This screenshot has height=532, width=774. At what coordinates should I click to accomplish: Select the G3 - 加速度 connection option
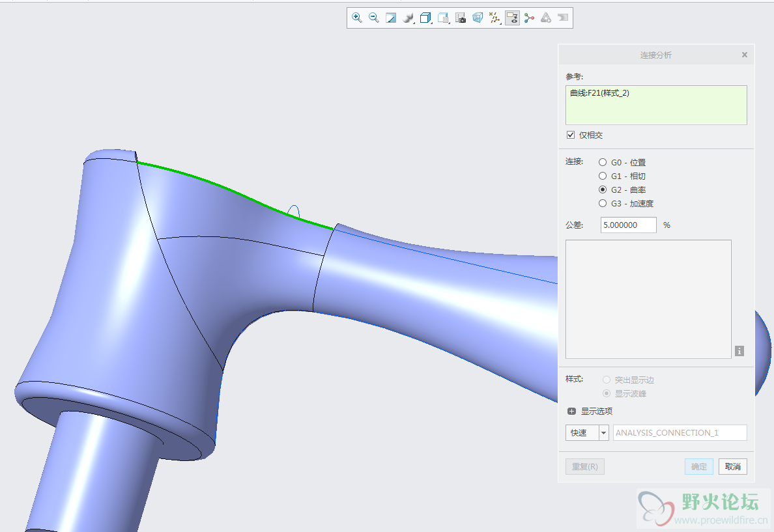point(603,203)
